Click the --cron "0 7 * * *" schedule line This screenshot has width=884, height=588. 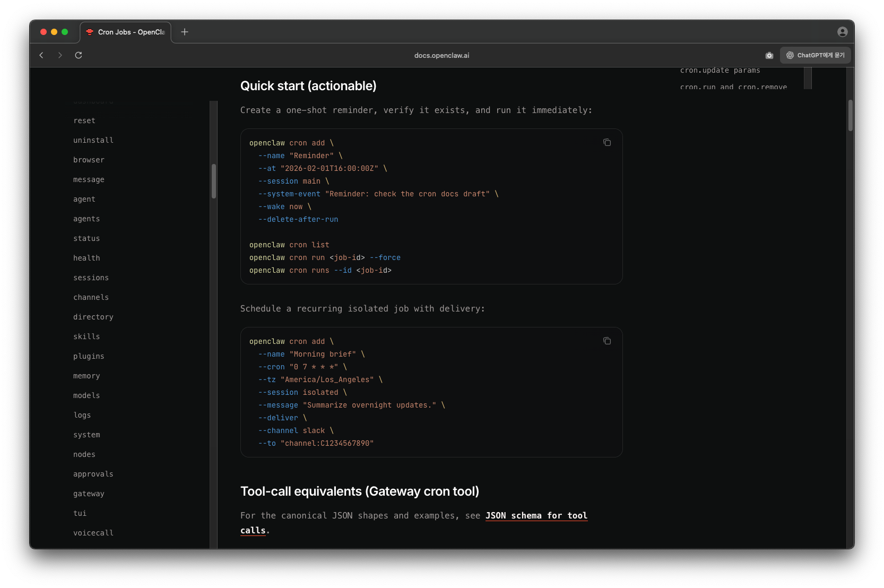[302, 367]
